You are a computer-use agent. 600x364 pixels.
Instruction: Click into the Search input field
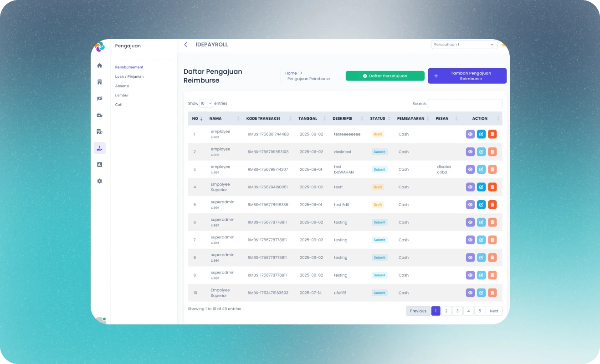point(465,104)
